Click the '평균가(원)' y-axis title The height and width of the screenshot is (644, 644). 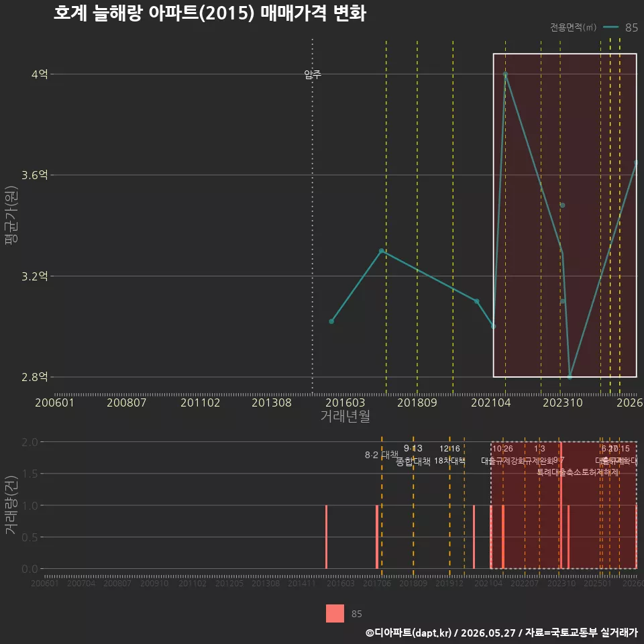(x=11, y=215)
